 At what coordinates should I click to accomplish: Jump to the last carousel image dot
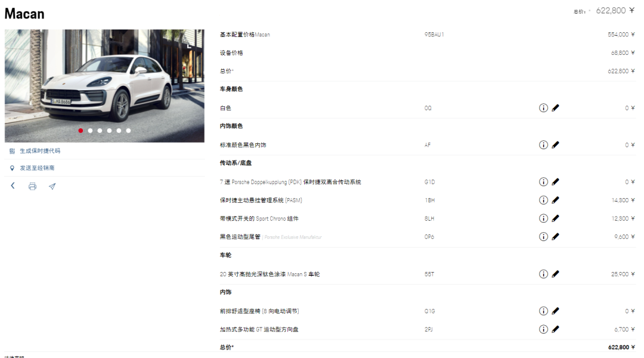[x=129, y=131]
